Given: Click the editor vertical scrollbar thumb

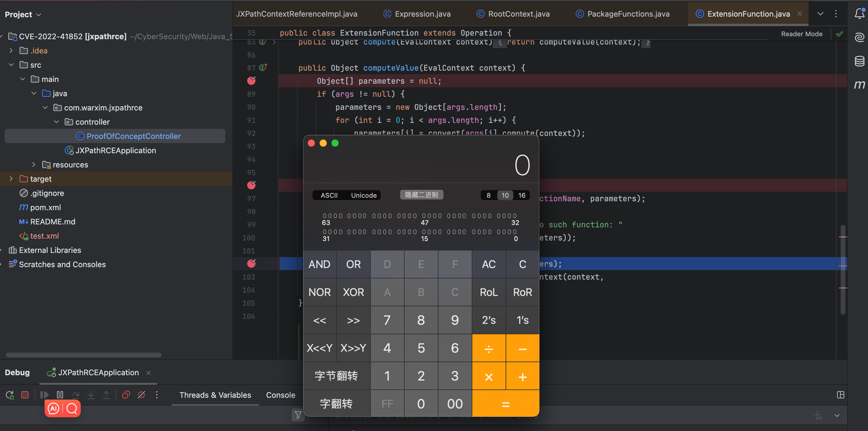Looking at the screenshot, I should point(843,270).
